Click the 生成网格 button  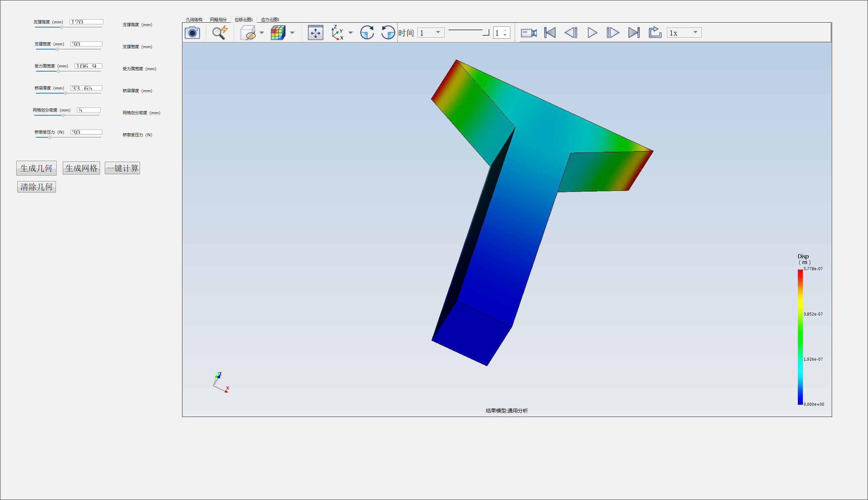pyautogui.click(x=81, y=168)
